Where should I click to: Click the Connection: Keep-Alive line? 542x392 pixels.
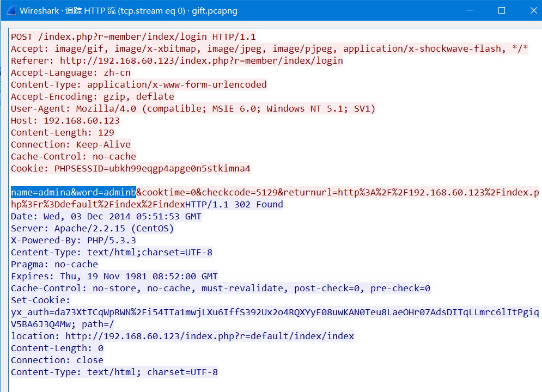click(x=71, y=145)
